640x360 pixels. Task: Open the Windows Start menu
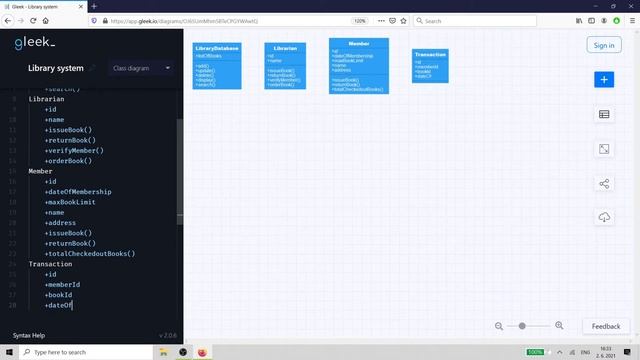[x=9, y=352]
